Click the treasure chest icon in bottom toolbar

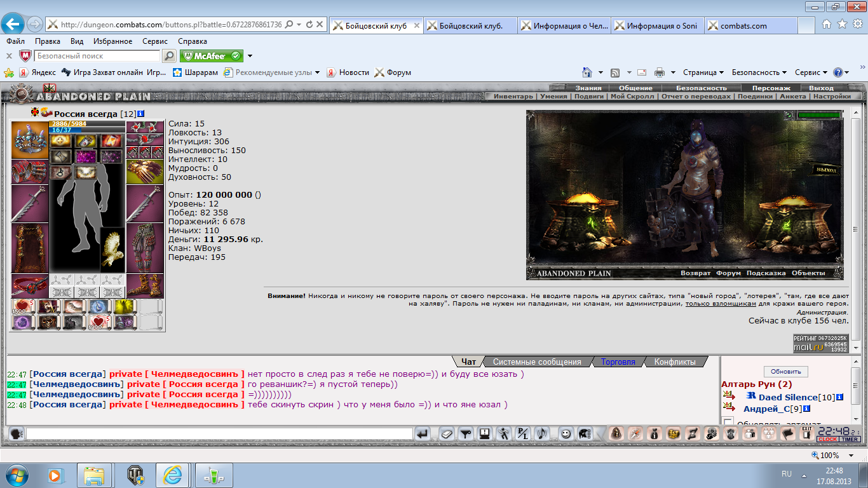pos(674,434)
